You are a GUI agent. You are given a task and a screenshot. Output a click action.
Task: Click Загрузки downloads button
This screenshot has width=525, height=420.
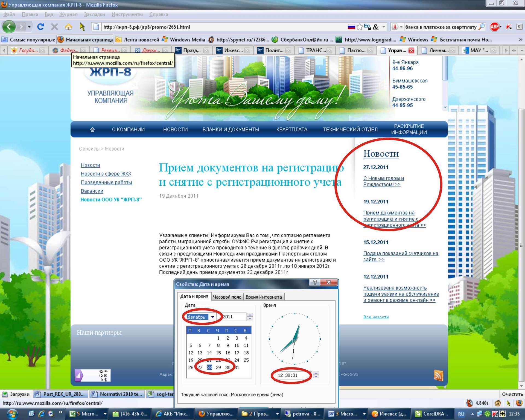(16, 394)
